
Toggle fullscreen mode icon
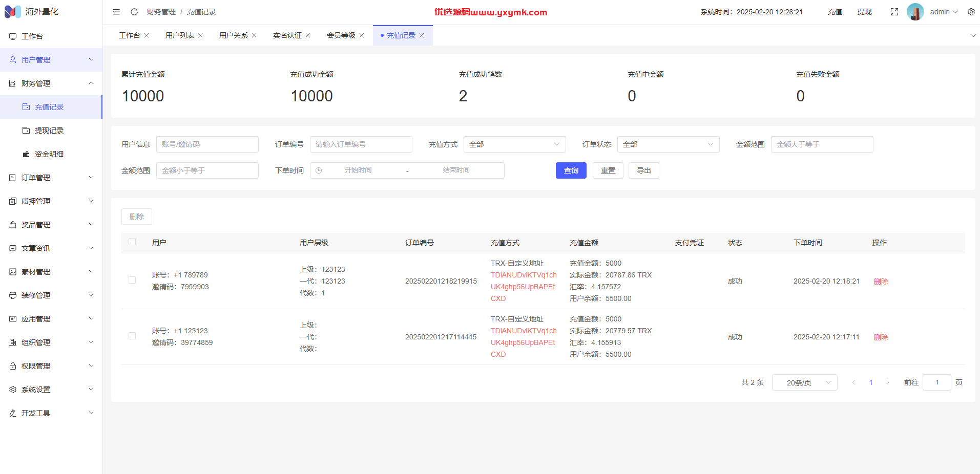point(894,12)
